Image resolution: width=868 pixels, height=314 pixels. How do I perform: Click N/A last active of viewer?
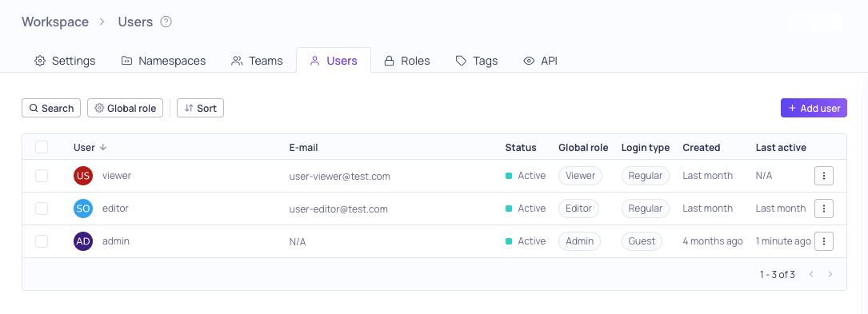pos(764,176)
